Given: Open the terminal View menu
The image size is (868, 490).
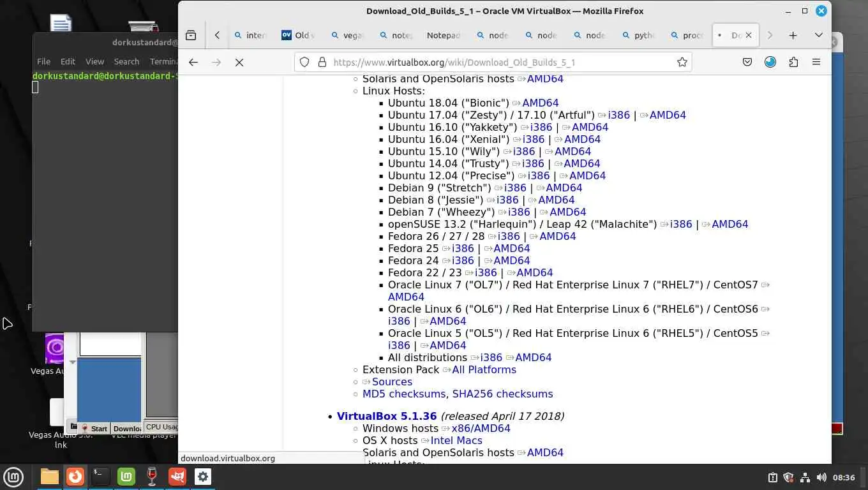Looking at the screenshot, I should [94, 61].
